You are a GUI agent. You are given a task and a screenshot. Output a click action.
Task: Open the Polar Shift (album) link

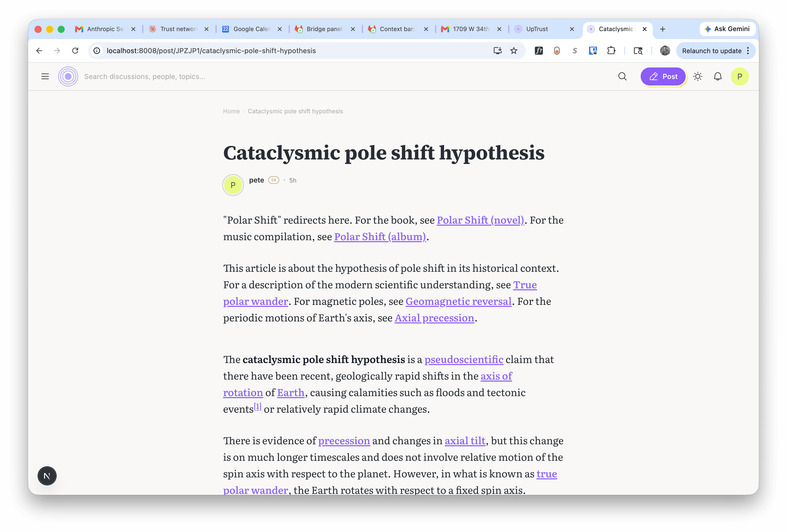point(380,237)
